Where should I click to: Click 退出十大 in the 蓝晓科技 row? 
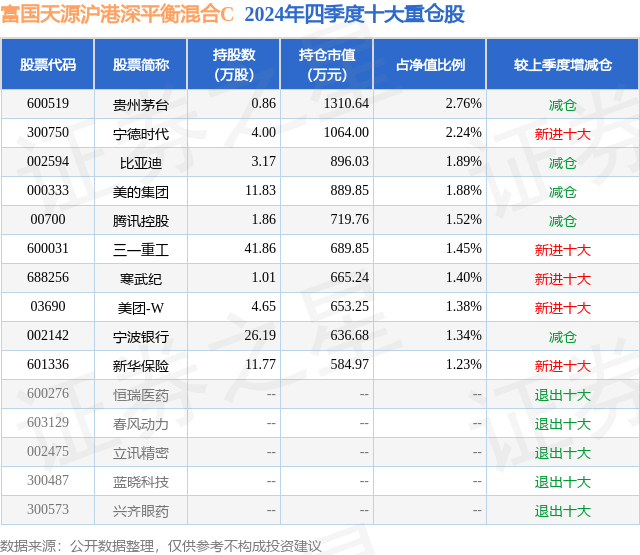click(x=563, y=482)
